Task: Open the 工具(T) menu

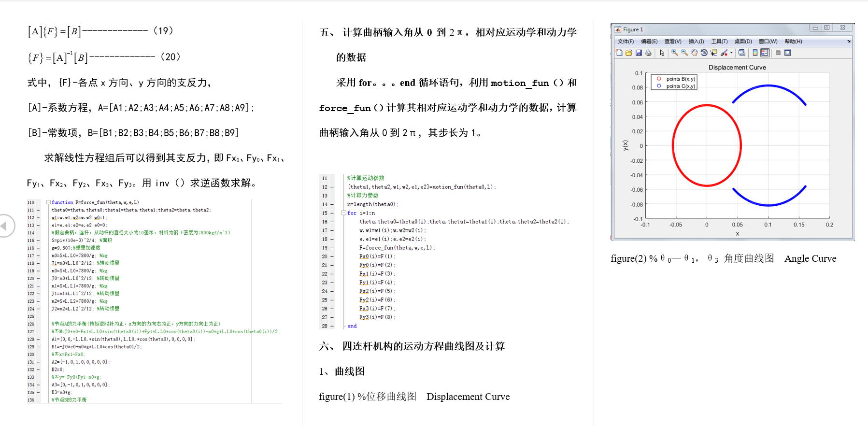Action: tap(719, 42)
